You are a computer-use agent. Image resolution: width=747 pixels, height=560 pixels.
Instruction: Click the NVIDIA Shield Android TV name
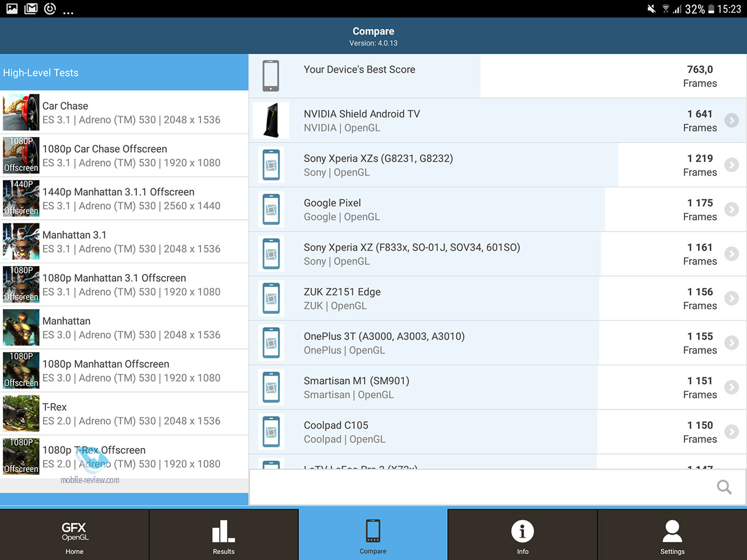point(362,114)
